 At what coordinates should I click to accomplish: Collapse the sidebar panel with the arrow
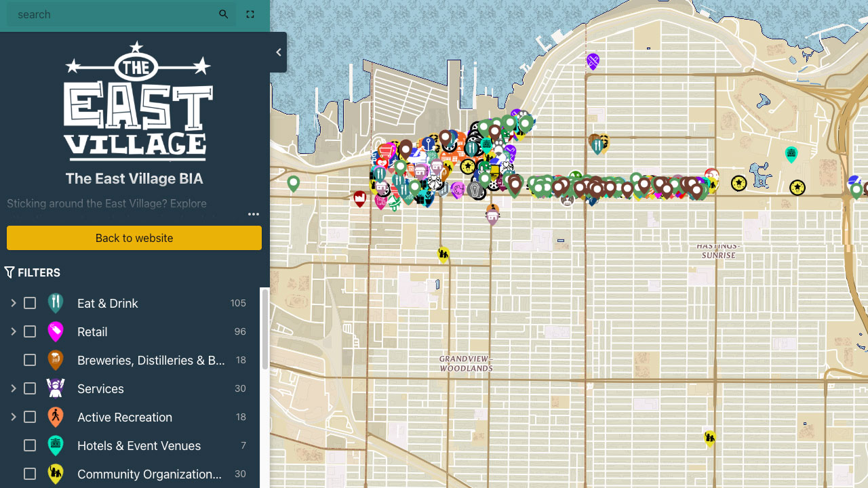click(x=278, y=52)
